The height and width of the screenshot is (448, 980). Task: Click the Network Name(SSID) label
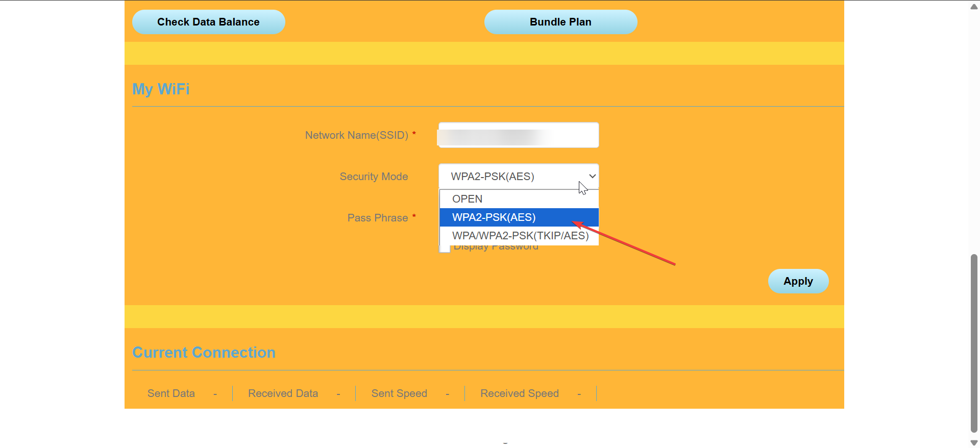click(x=357, y=135)
